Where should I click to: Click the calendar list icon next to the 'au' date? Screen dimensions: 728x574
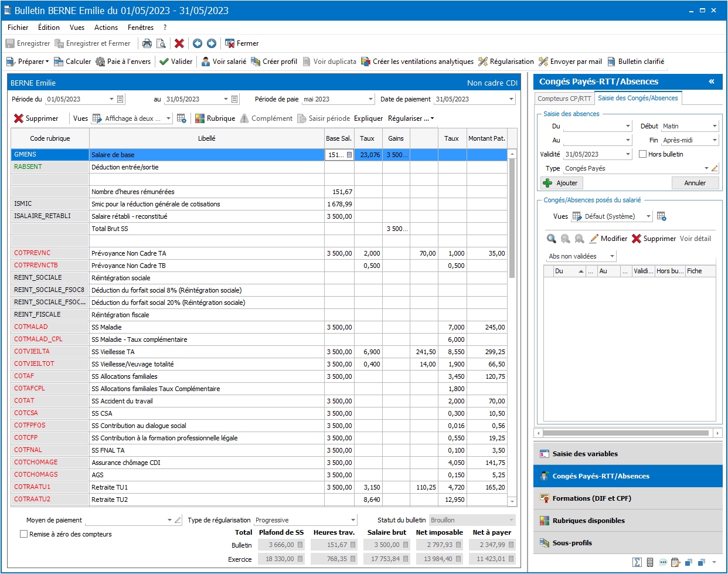click(x=234, y=99)
